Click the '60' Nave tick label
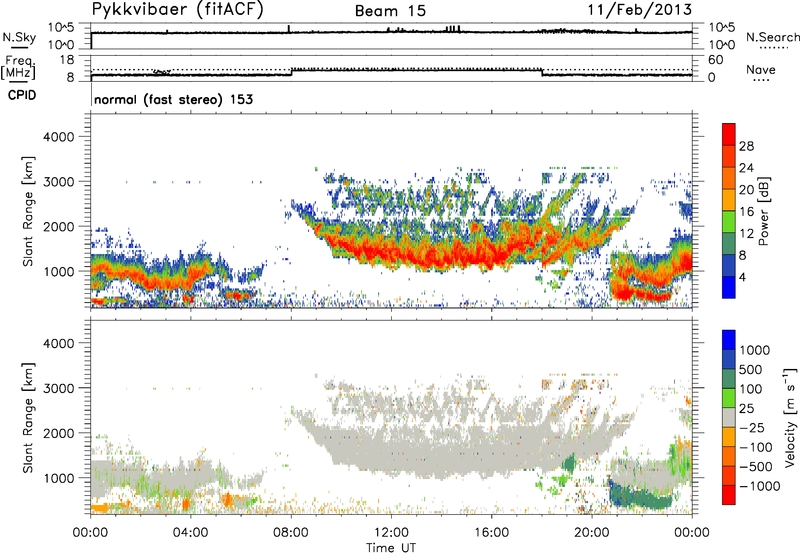The image size is (800, 554). (715, 60)
